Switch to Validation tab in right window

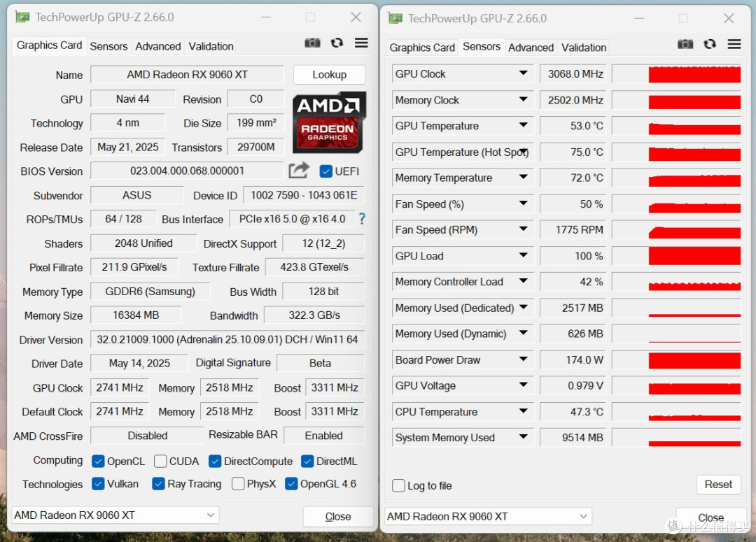click(584, 48)
